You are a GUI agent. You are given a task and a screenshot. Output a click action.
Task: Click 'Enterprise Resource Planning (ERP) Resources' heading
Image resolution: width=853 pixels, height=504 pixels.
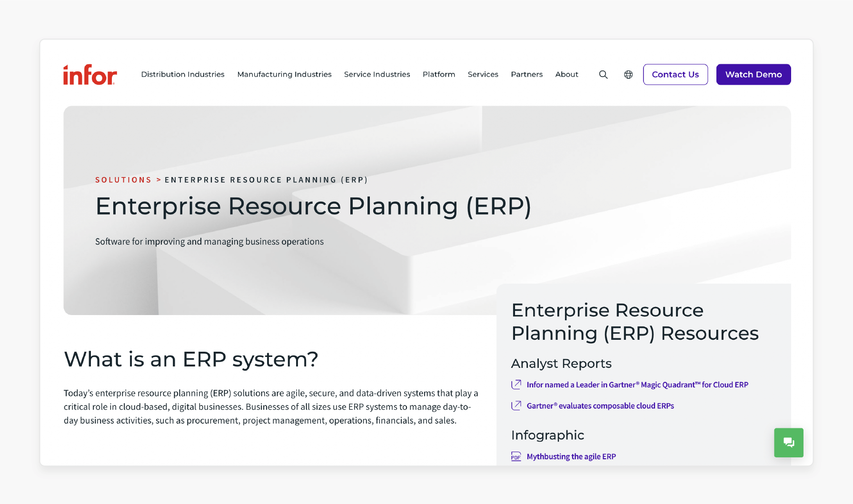pyautogui.click(x=635, y=322)
